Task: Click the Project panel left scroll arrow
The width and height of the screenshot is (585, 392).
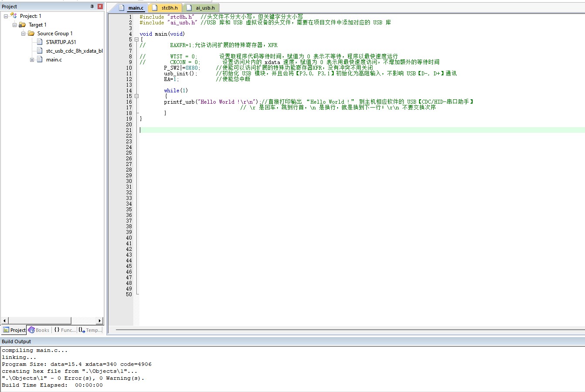Action: tap(5, 321)
